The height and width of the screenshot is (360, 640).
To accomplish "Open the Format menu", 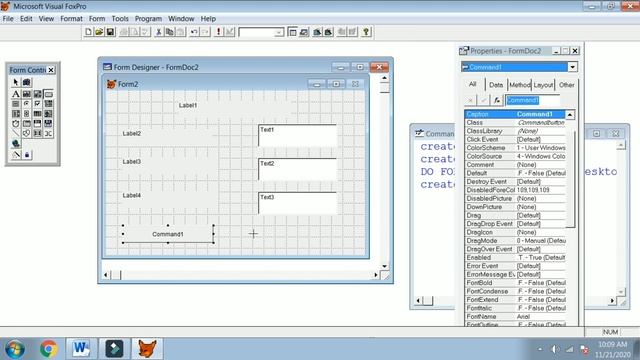I will coord(71,19).
